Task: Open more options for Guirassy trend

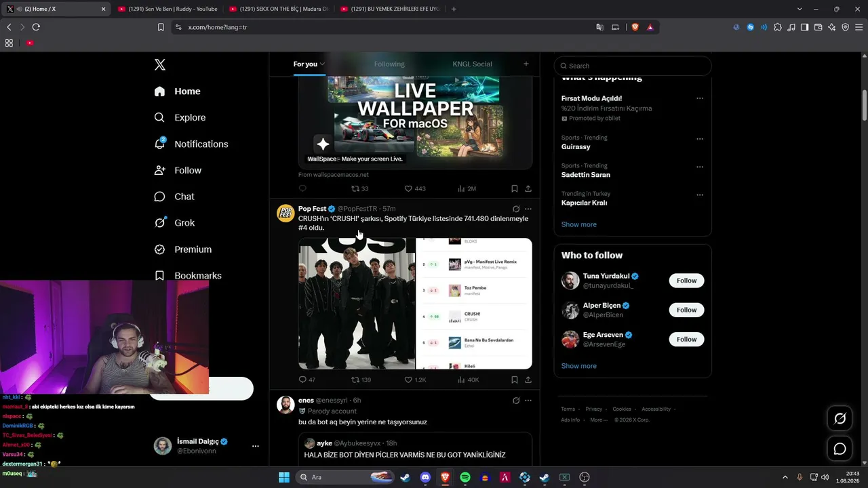Action: click(700, 139)
